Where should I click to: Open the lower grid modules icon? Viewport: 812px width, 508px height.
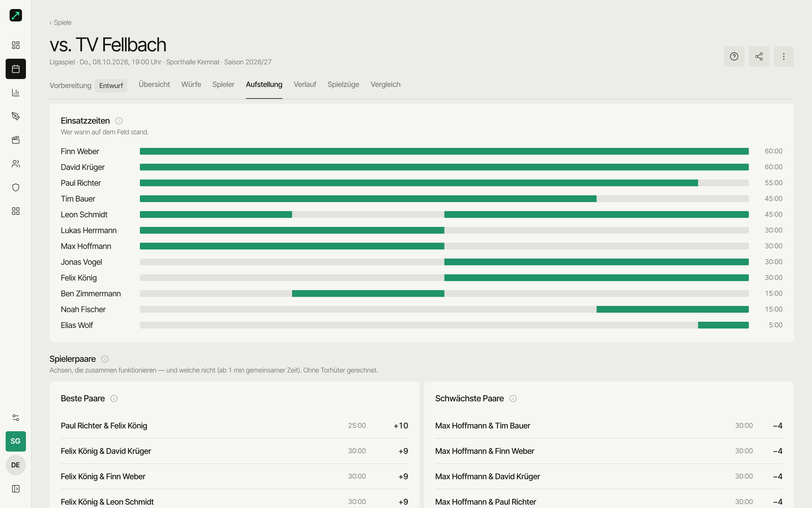(x=16, y=211)
